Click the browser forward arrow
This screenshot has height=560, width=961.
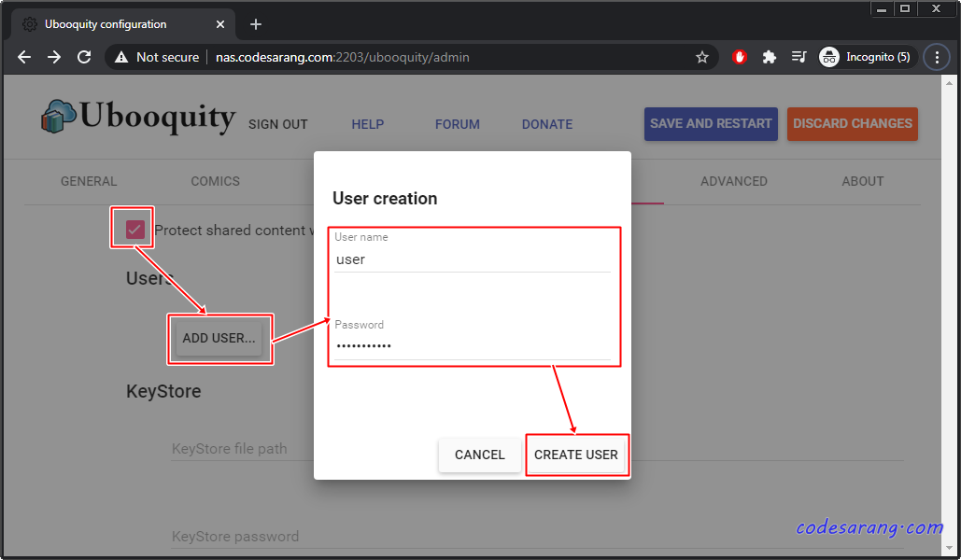pos(54,57)
